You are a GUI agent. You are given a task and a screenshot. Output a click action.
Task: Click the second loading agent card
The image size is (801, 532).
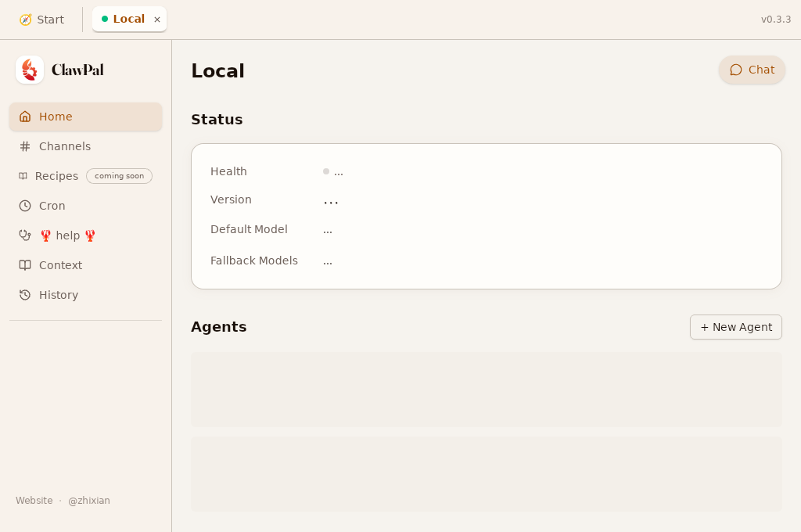pyautogui.click(x=487, y=474)
